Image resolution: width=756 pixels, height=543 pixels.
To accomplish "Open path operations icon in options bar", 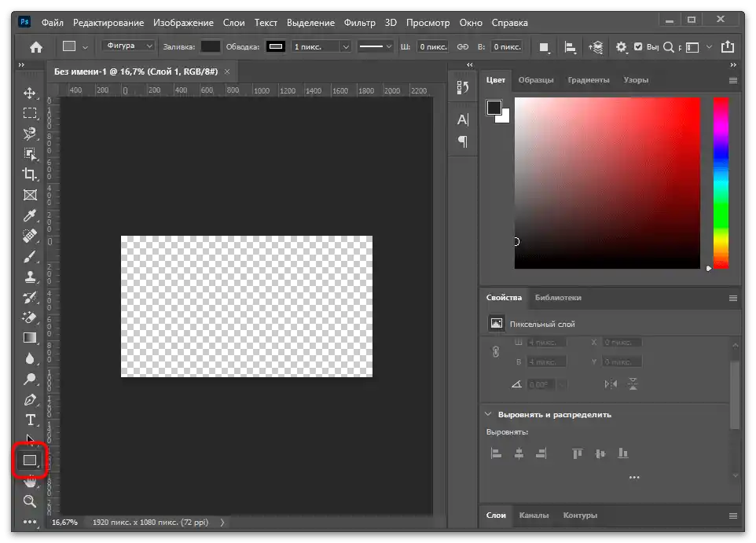I will (x=545, y=47).
